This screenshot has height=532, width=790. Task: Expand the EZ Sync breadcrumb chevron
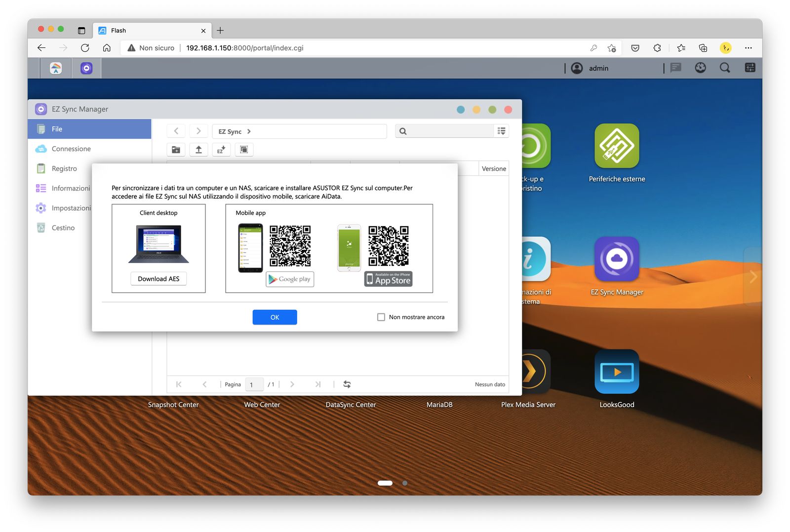point(249,131)
